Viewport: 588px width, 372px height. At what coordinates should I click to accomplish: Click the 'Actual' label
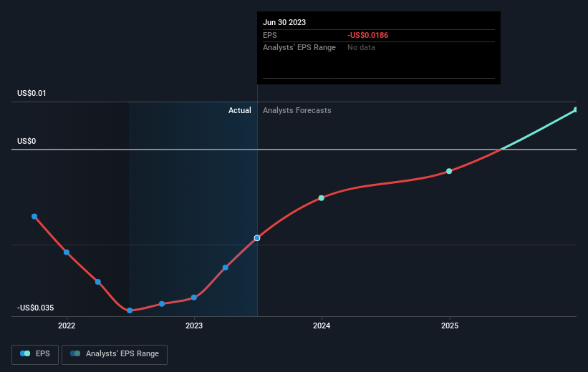point(240,110)
